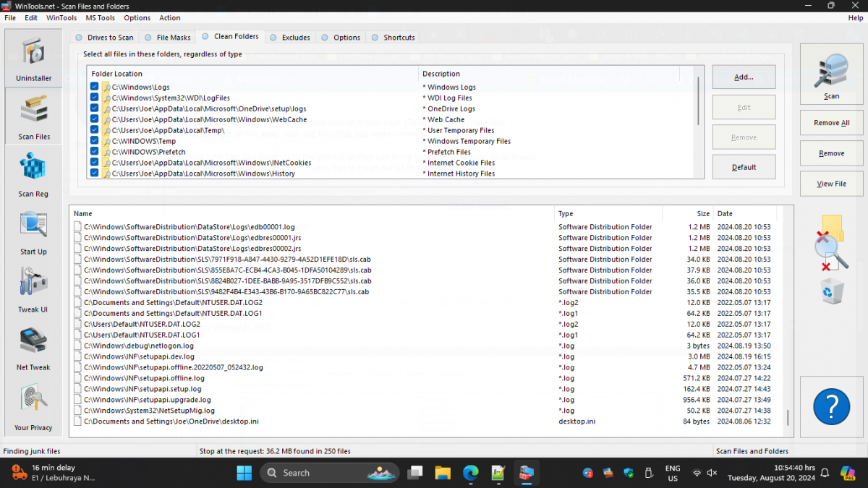Open the Windows Start menu
Image resolution: width=868 pixels, height=488 pixels.
(x=244, y=473)
